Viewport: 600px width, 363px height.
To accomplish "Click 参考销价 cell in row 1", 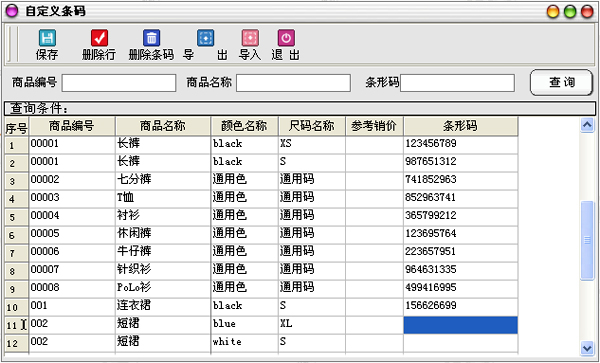I will pos(374,145).
